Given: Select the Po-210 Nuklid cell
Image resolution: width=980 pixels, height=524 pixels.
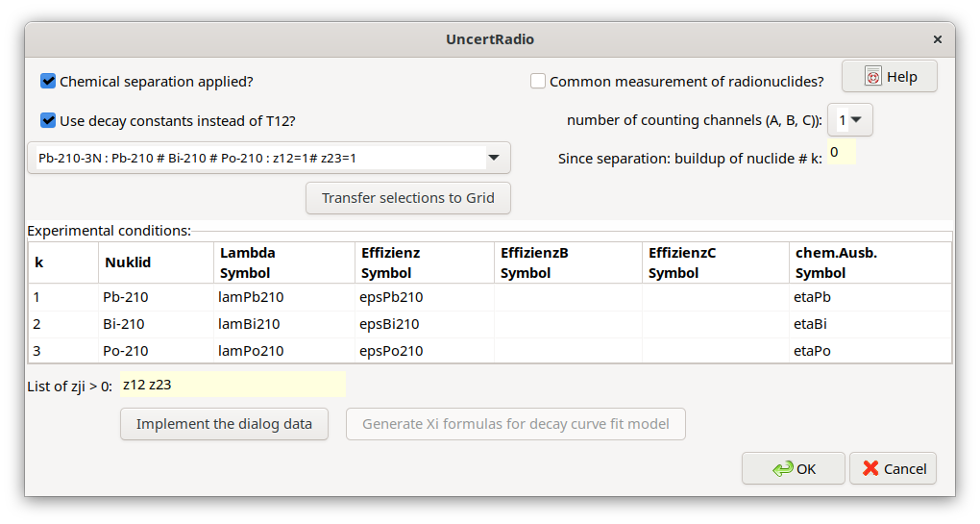Looking at the screenshot, I should coord(156,351).
